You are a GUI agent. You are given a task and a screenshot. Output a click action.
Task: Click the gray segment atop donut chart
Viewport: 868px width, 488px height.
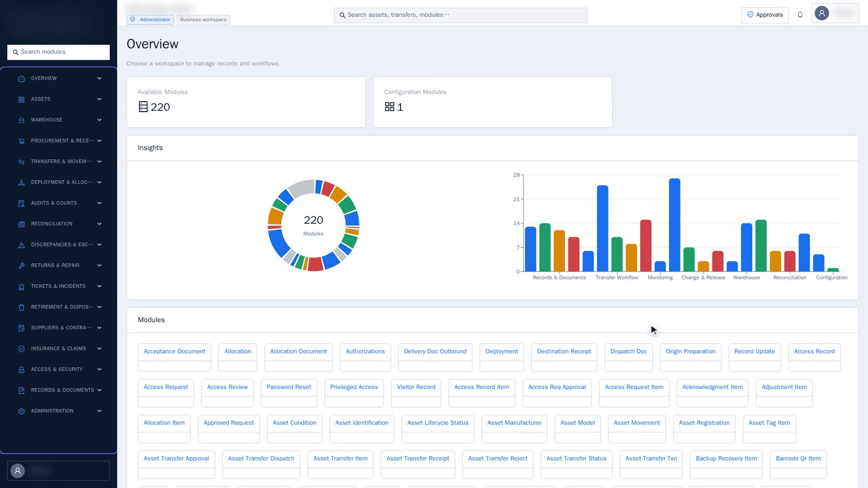point(302,188)
